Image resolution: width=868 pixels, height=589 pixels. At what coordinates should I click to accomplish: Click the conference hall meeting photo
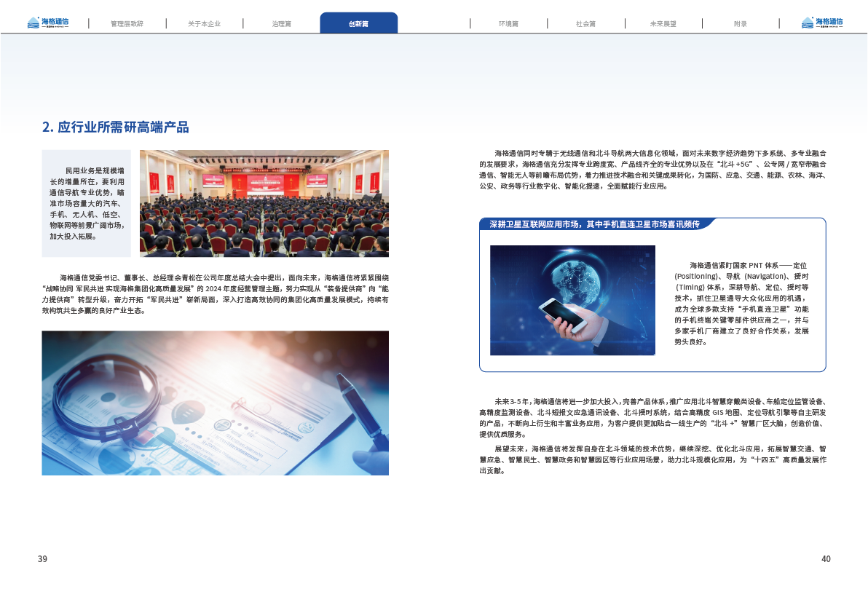pos(264,203)
